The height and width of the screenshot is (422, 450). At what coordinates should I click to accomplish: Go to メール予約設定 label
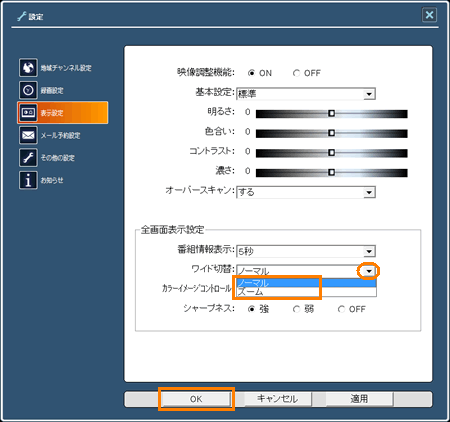(x=60, y=135)
